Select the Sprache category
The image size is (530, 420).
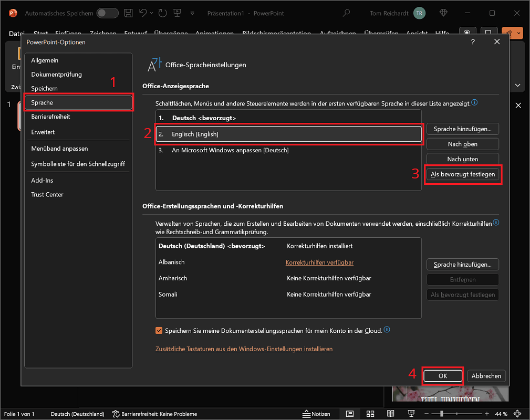pos(78,102)
